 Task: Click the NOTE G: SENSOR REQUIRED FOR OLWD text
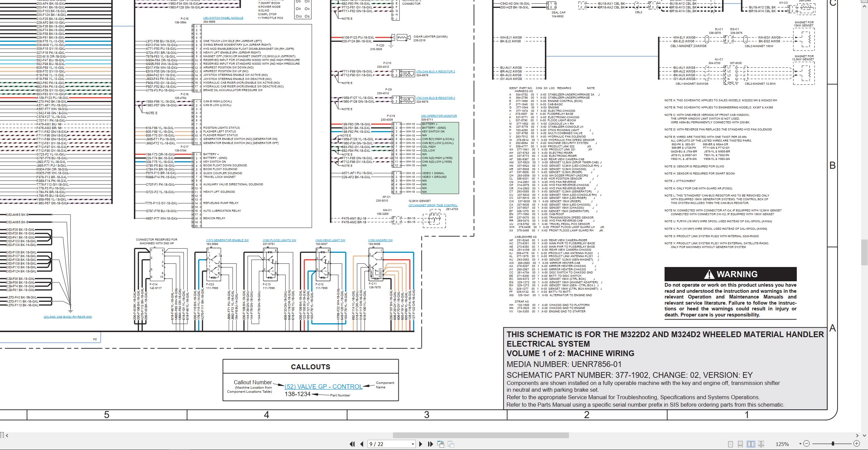[694, 166]
